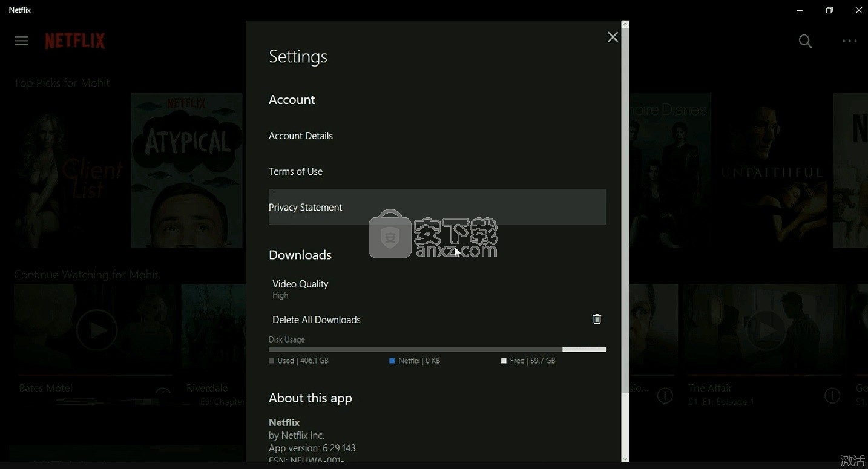Image resolution: width=868 pixels, height=469 pixels.
Task: Minimize the Netflix window
Action: (800, 10)
